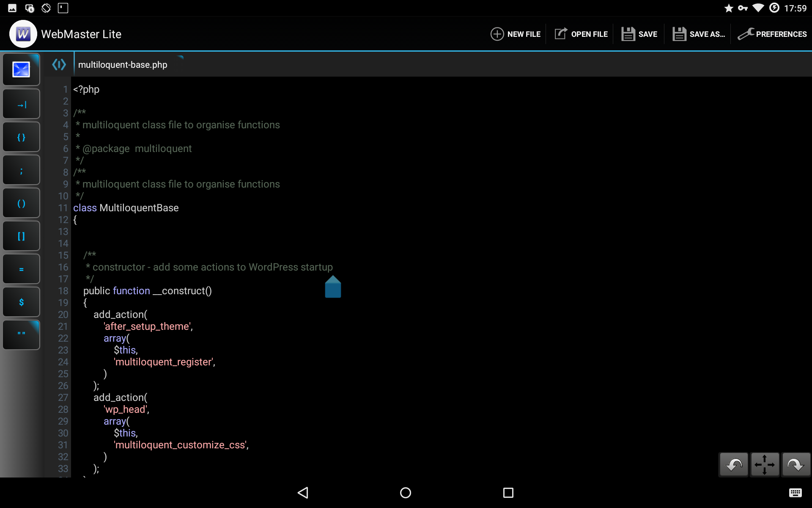812x508 pixels.
Task: Insert dollar sign from the sidebar
Action: (21, 302)
